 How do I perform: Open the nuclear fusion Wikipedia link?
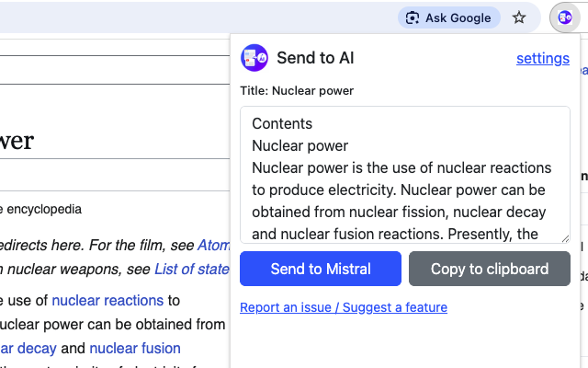(135, 349)
